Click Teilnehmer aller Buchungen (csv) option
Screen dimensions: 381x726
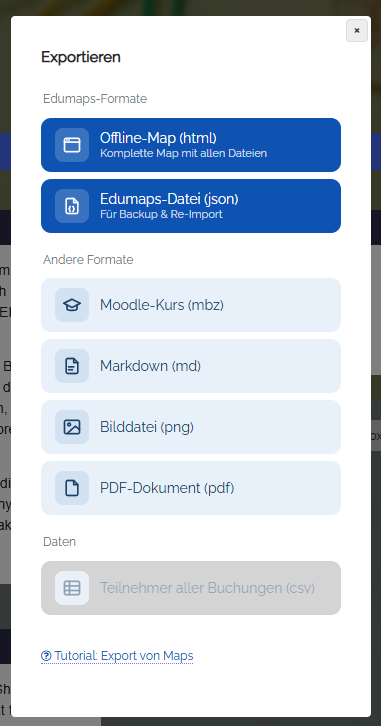(x=191, y=588)
